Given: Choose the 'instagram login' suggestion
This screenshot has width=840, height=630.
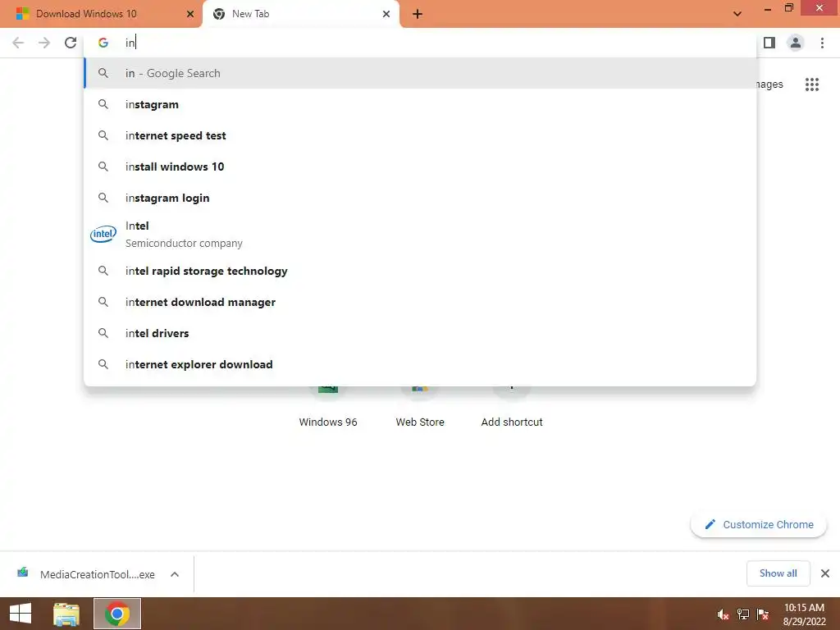Looking at the screenshot, I should coord(420,198).
